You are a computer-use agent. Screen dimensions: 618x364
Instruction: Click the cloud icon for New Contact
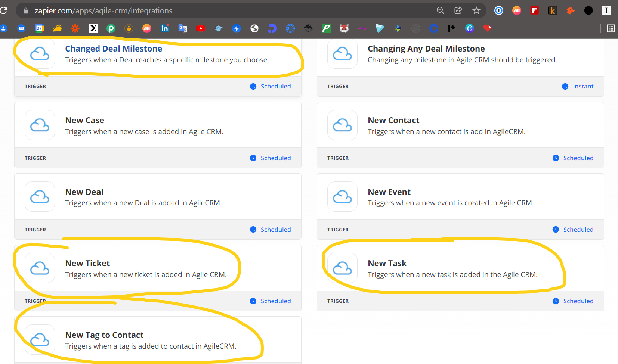tap(342, 125)
